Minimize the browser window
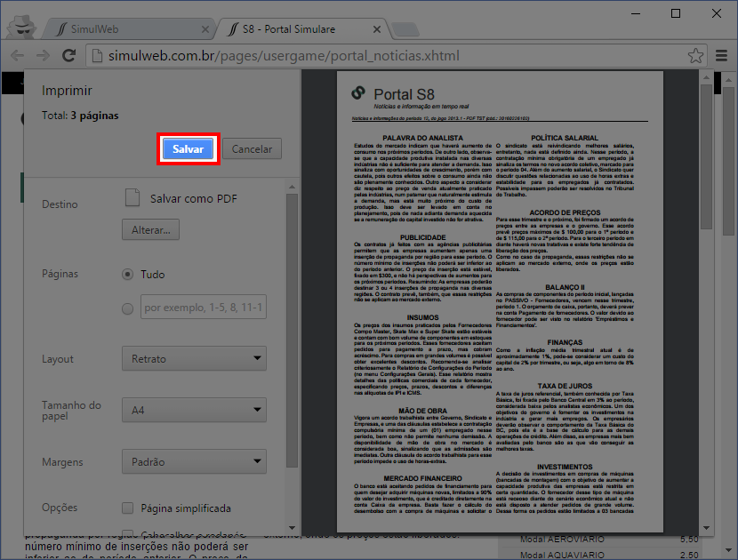Viewport: 738px width, 560px height. click(636, 13)
